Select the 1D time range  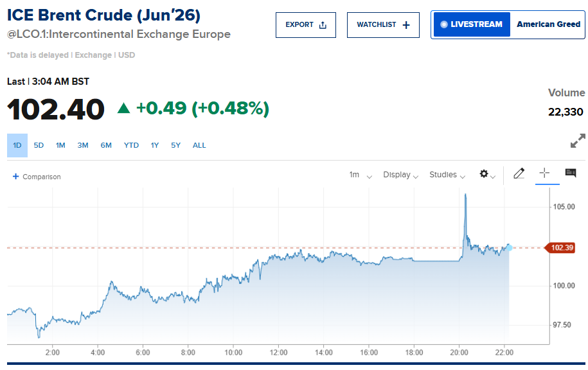[17, 145]
